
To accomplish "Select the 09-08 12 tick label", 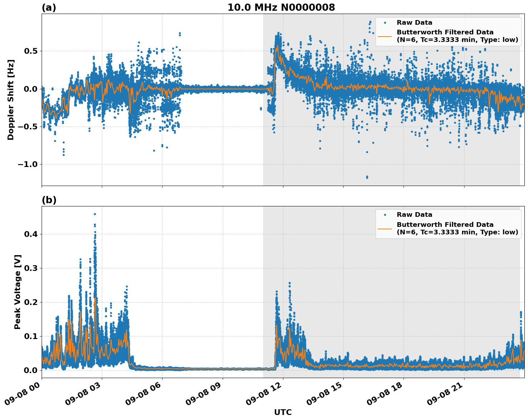I will point(264,392).
